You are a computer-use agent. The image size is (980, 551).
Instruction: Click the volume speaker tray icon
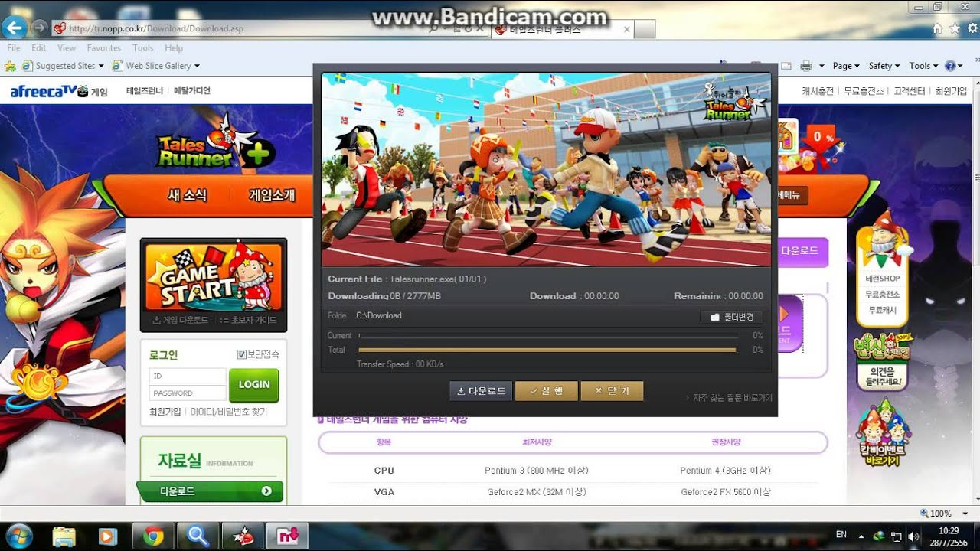[915, 536]
